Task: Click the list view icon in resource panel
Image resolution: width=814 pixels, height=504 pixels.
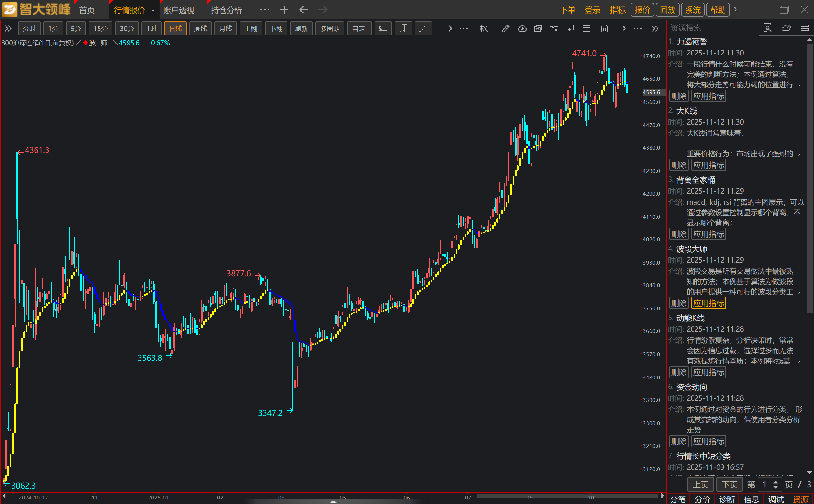Action: pyautogui.click(x=805, y=28)
